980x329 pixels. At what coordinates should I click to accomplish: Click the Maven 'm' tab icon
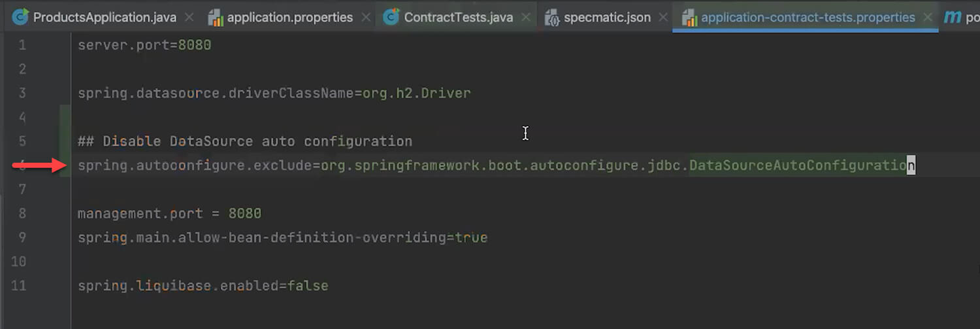(953, 18)
